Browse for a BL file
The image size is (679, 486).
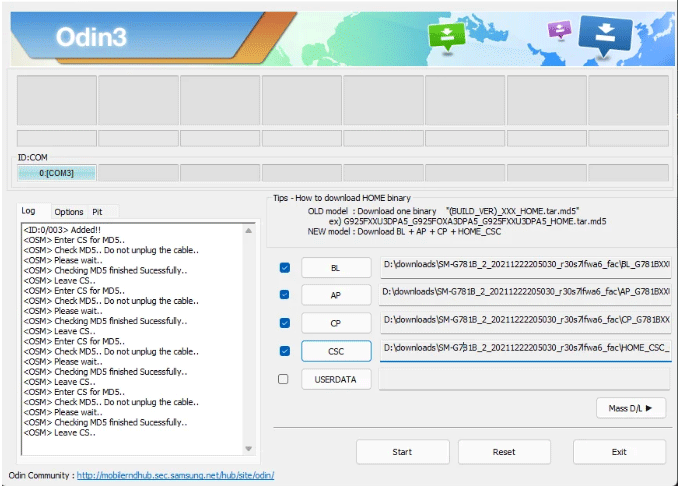pos(336,268)
